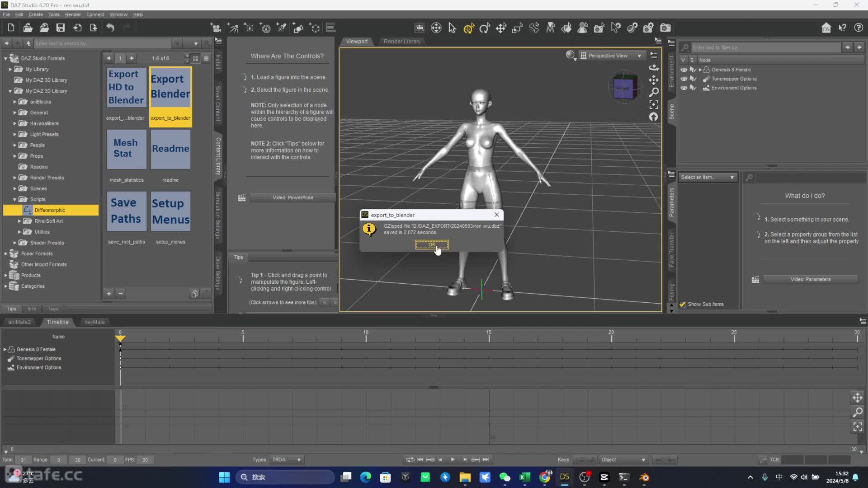The width and height of the screenshot is (868, 488).
Task: Open the Keys Object dropdown
Action: pyautogui.click(x=623, y=460)
